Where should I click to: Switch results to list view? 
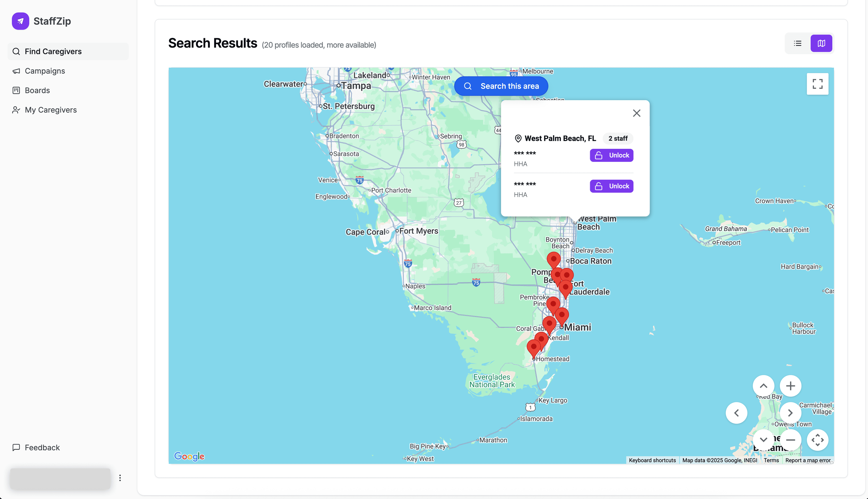click(x=797, y=43)
